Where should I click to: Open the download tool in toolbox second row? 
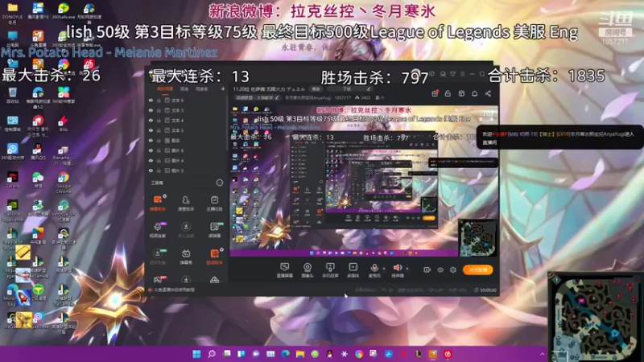pyautogui.click(x=186, y=230)
